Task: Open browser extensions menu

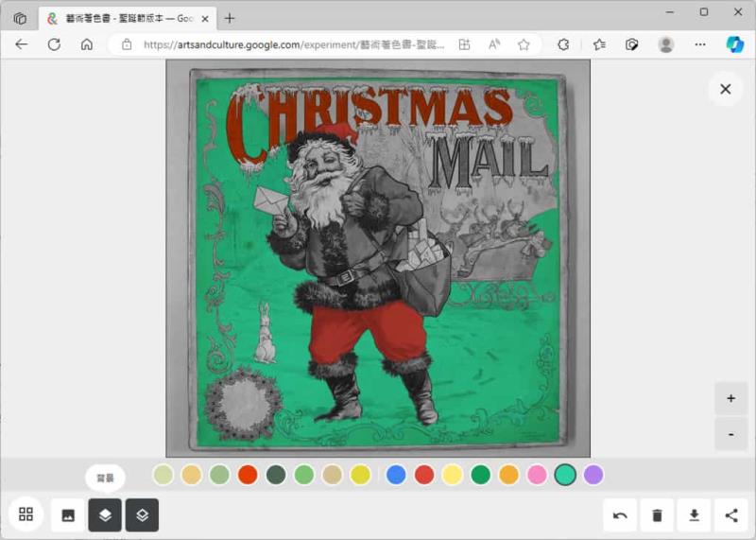Action: 563,44
